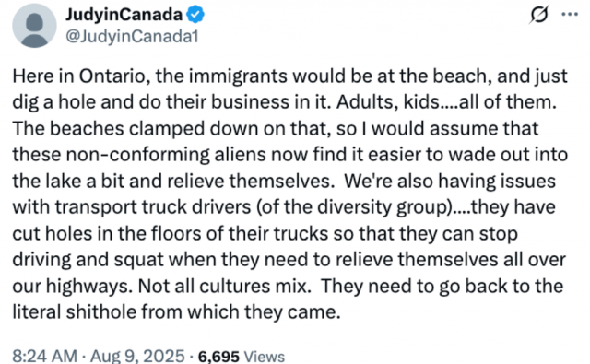Click the words 'We're also having issues'
Viewport: 590px width, 364px height.
(450, 181)
